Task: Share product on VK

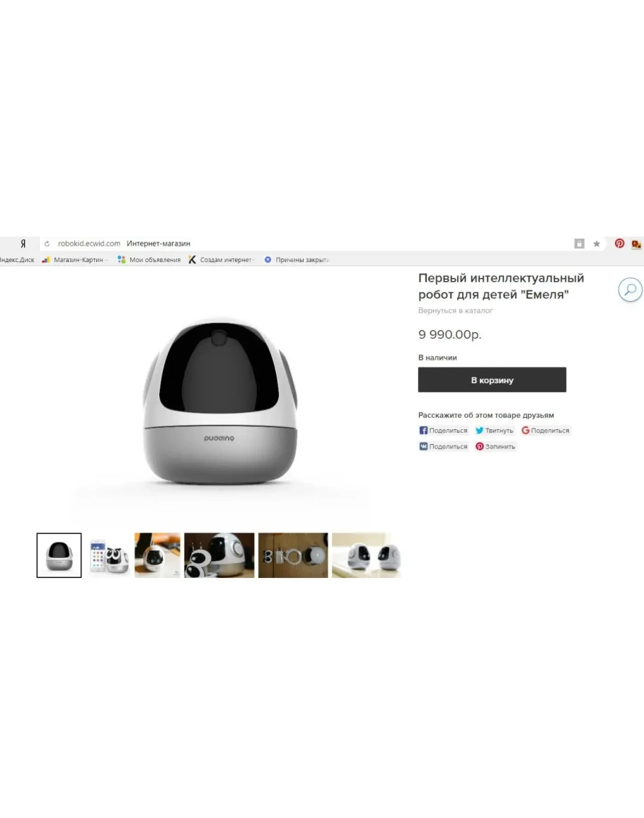Action: (x=443, y=447)
